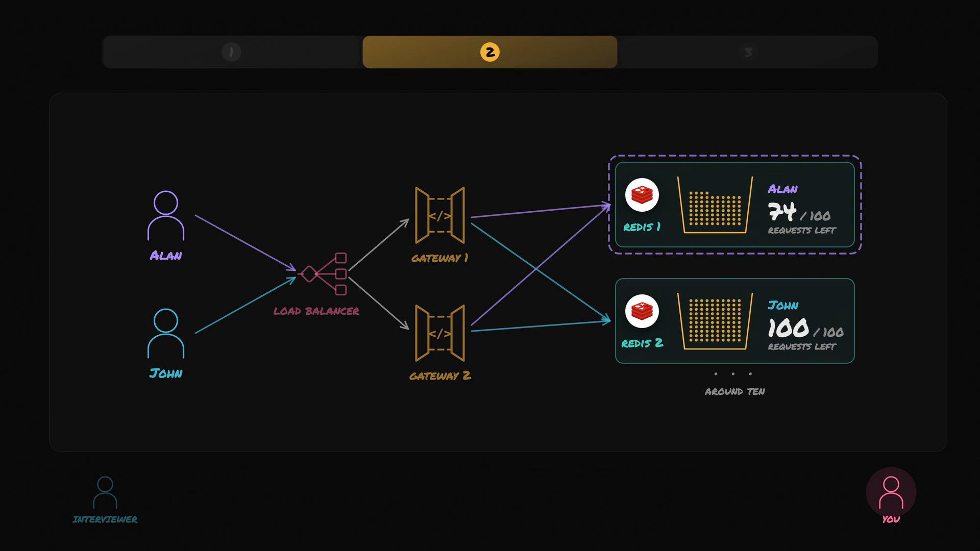Click the 74 / 100 requests counter
980x551 pixels.
pyautogui.click(x=799, y=212)
